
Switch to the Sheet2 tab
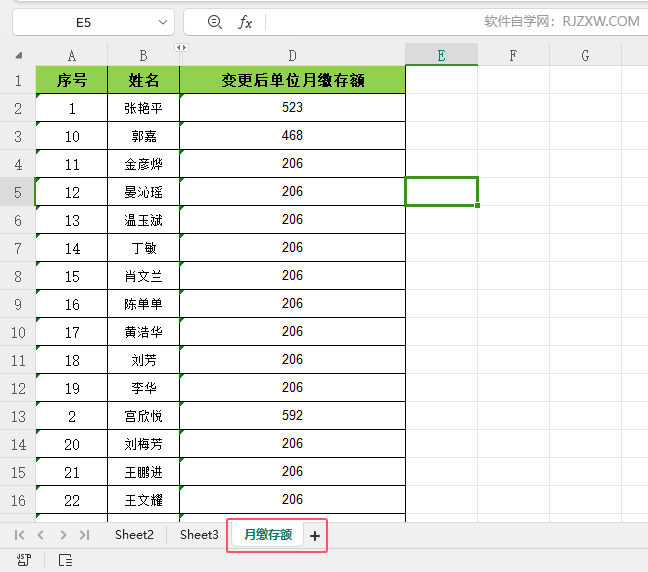(134, 535)
